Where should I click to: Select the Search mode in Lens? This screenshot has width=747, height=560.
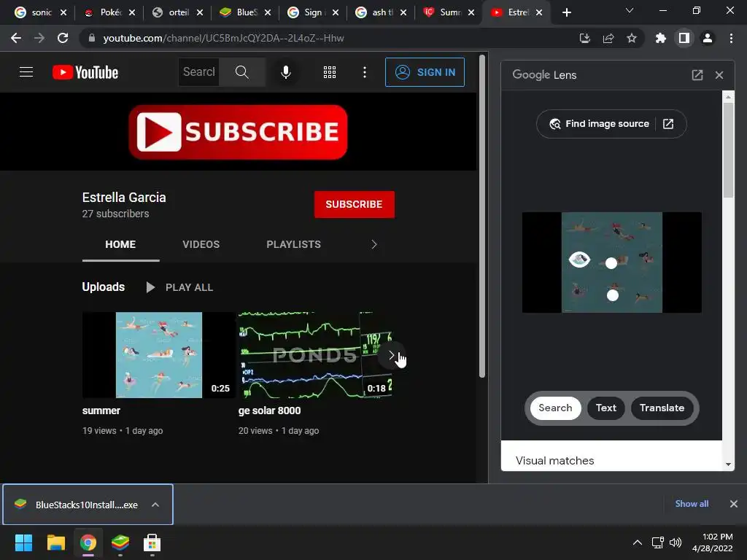pyautogui.click(x=555, y=408)
